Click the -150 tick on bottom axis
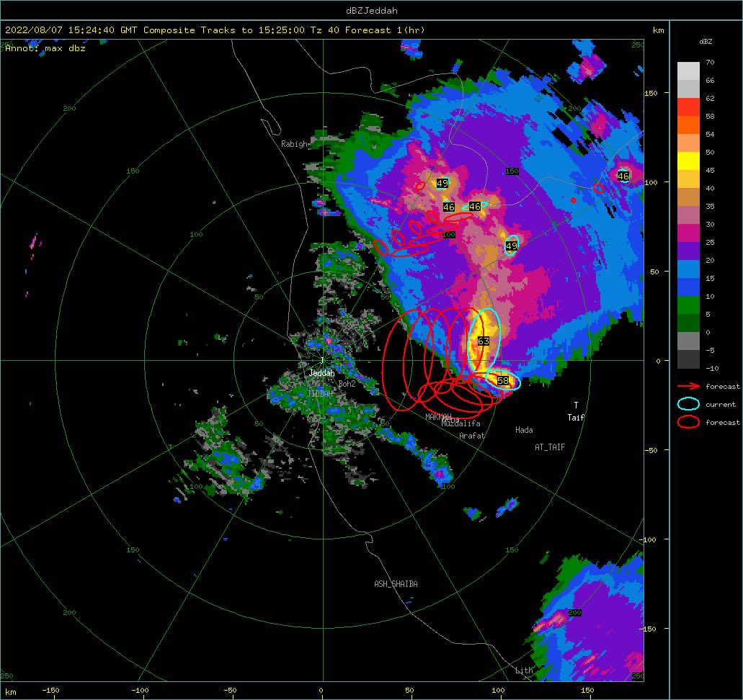The width and height of the screenshot is (743, 700). pos(50,691)
